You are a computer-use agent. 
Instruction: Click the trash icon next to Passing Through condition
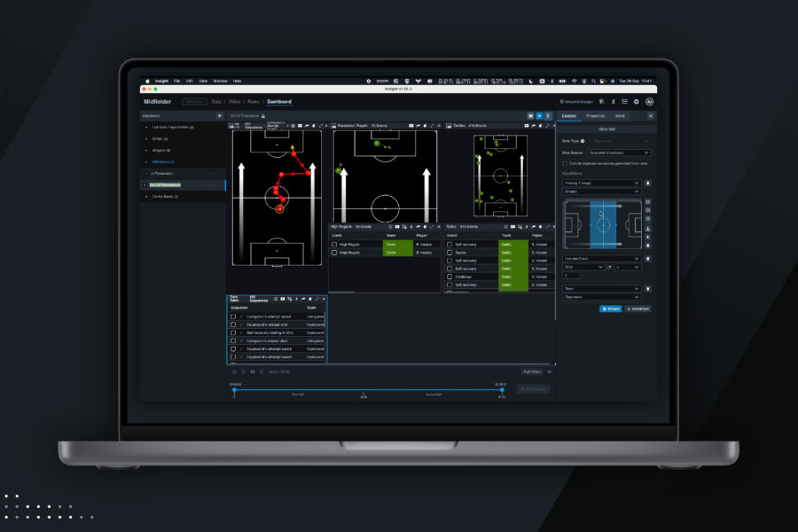(647, 182)
